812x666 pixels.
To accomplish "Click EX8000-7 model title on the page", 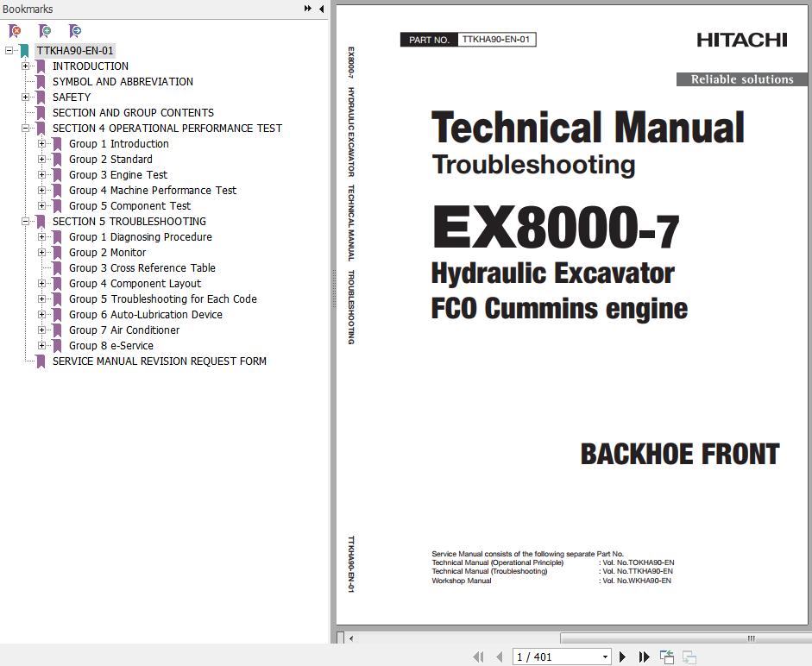I will (556, 228).
